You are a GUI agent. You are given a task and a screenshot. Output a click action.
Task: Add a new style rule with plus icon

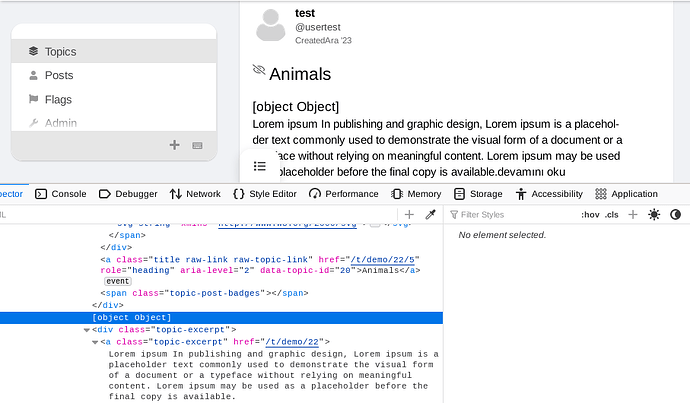tap(632, 214)
